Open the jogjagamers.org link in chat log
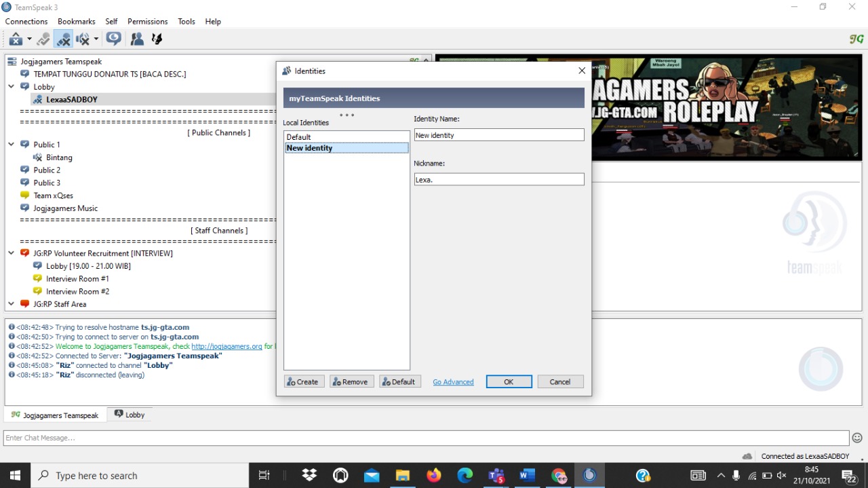Image resolution: width=868 pixels, height=488 pixels. coord(226,346)
